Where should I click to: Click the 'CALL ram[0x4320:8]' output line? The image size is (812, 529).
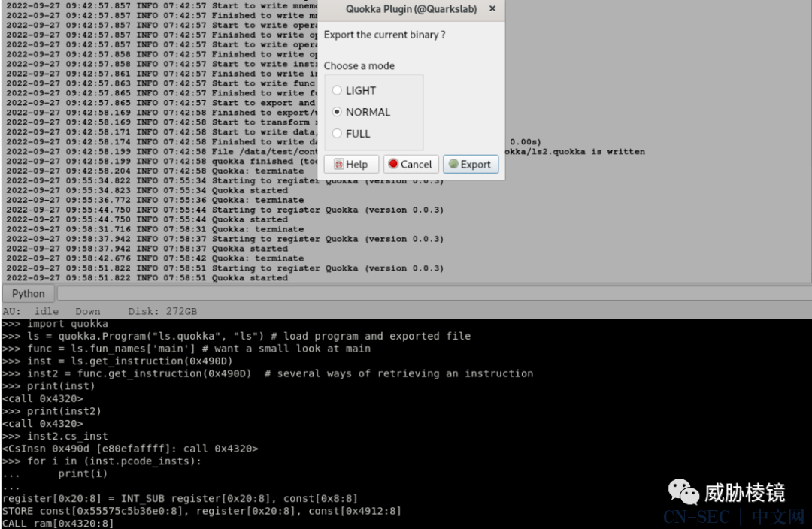57,523
